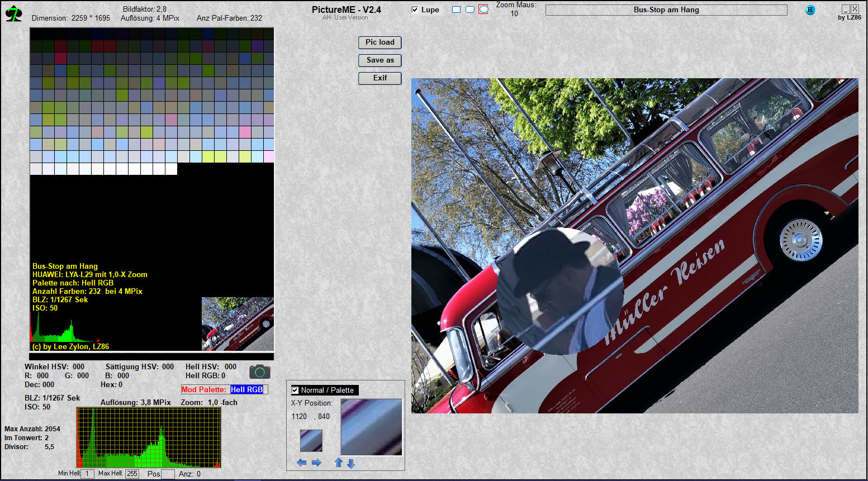Click the camera icon beside Hell HSV
This screenshot has width=868, height=481.
[x=260, y=372]
